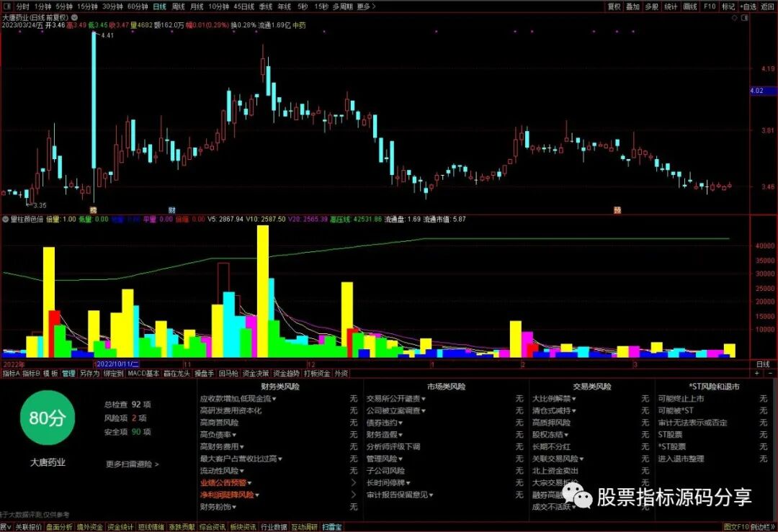The height and width of the screenshot is (532, 778).
Task: Apply the 打板资金 indicator
Action: pyautogui.click(x=317, y=374)
